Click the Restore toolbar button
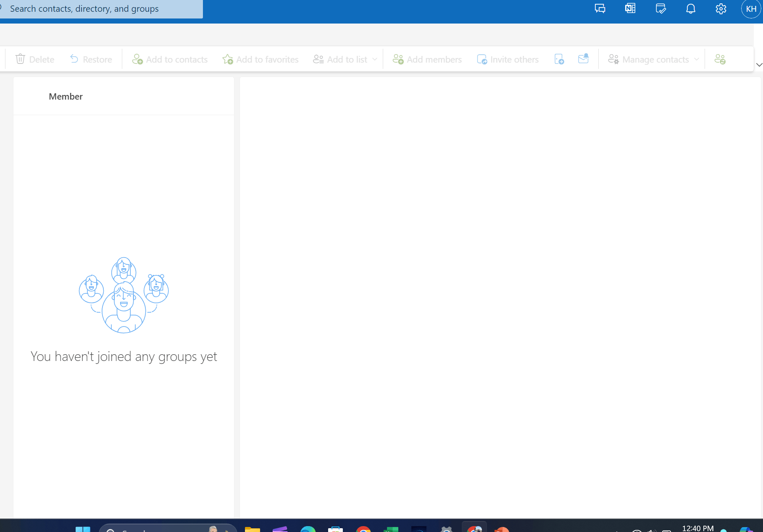The width and height of the screenshot is (763, 532). (91, 59)
